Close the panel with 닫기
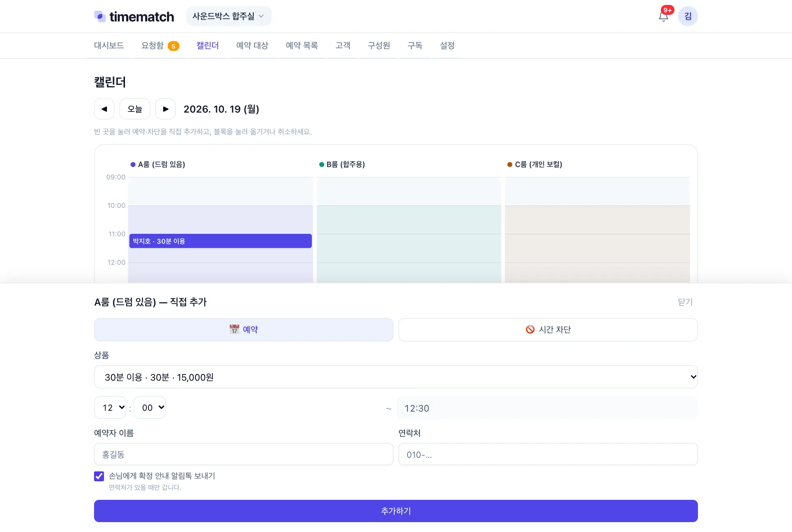792x532 pixels. click(x=685, y=302)
